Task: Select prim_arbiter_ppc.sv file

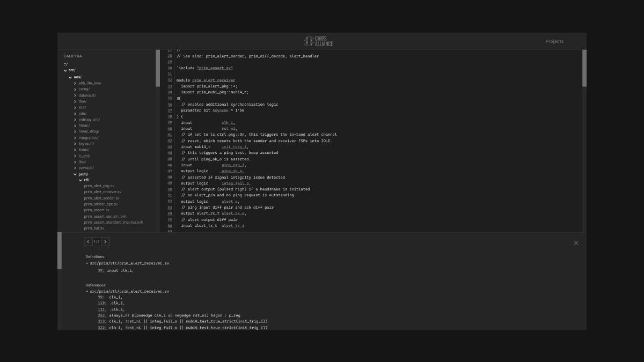Action: pyautogui.click(x=101, y=204)
